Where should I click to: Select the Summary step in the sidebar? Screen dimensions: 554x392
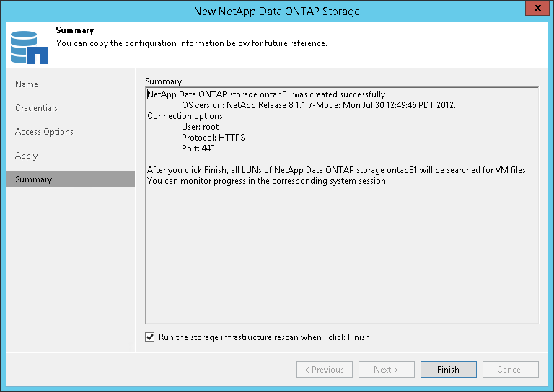click(x=33, y=179)
